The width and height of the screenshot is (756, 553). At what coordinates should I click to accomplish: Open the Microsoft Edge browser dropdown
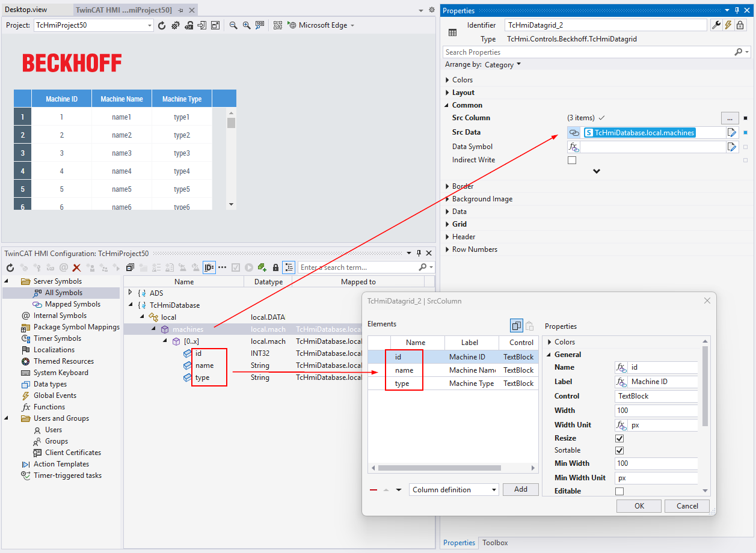(x=322, y=25)
